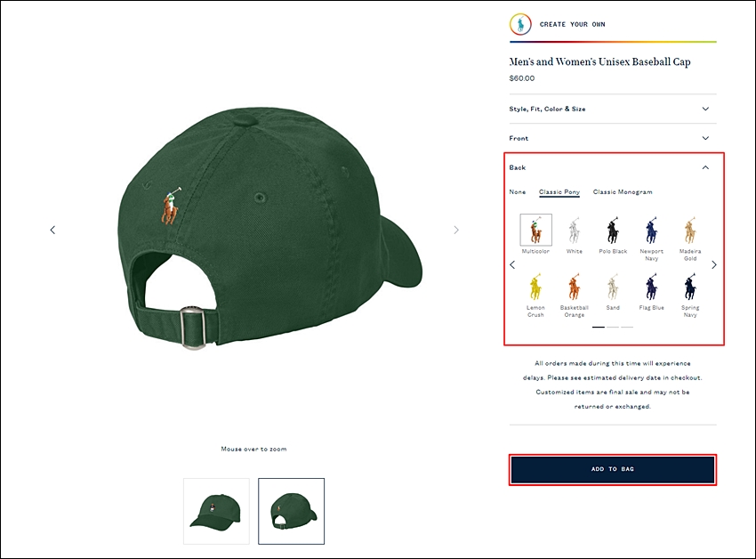
Task: Go to previous pony color page
Action: (512, 264)
